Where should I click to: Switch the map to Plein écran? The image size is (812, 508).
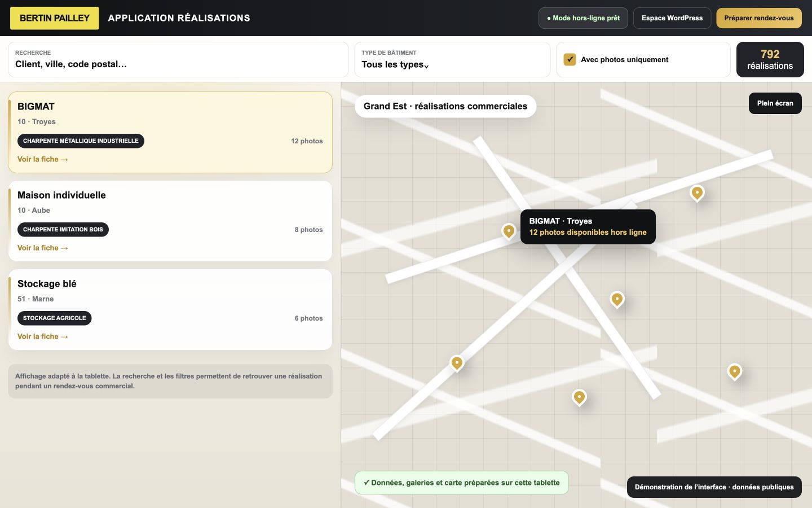click(775, 103)
